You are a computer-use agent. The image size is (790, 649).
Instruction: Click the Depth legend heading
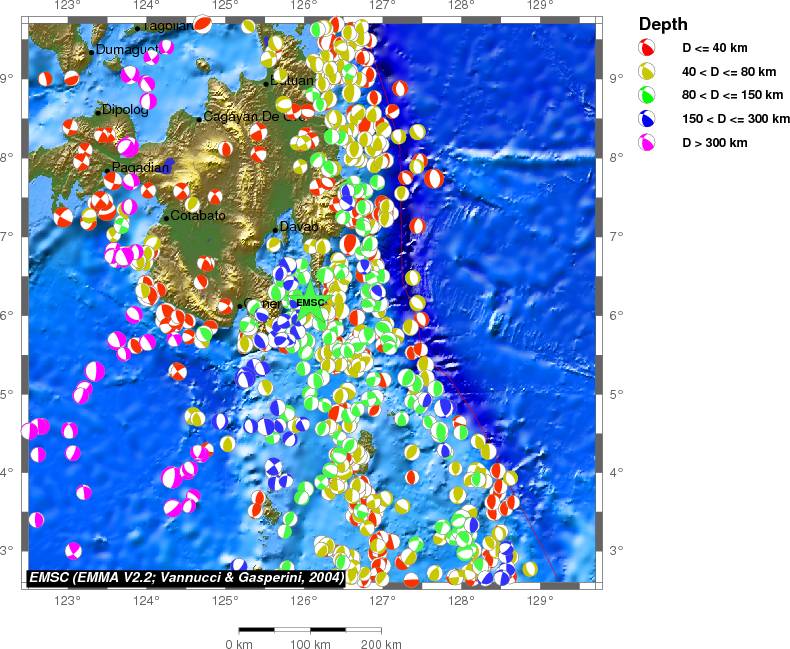tap(663, 24)
